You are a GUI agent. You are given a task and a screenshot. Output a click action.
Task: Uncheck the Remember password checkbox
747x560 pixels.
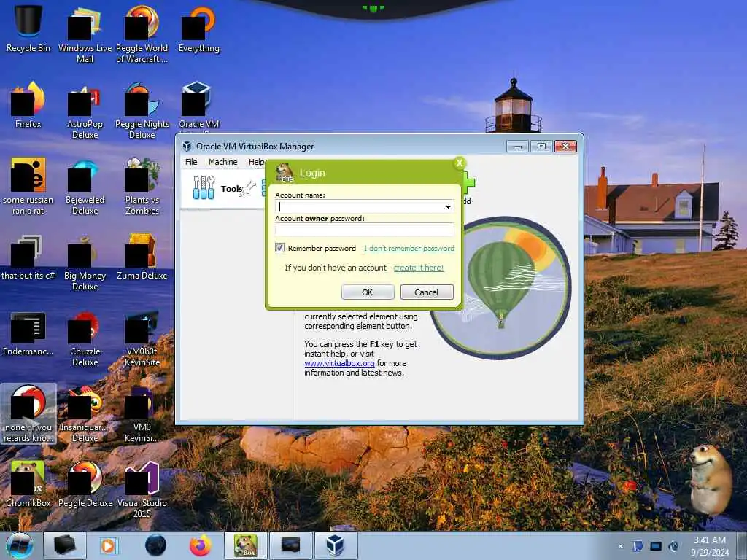279,248
